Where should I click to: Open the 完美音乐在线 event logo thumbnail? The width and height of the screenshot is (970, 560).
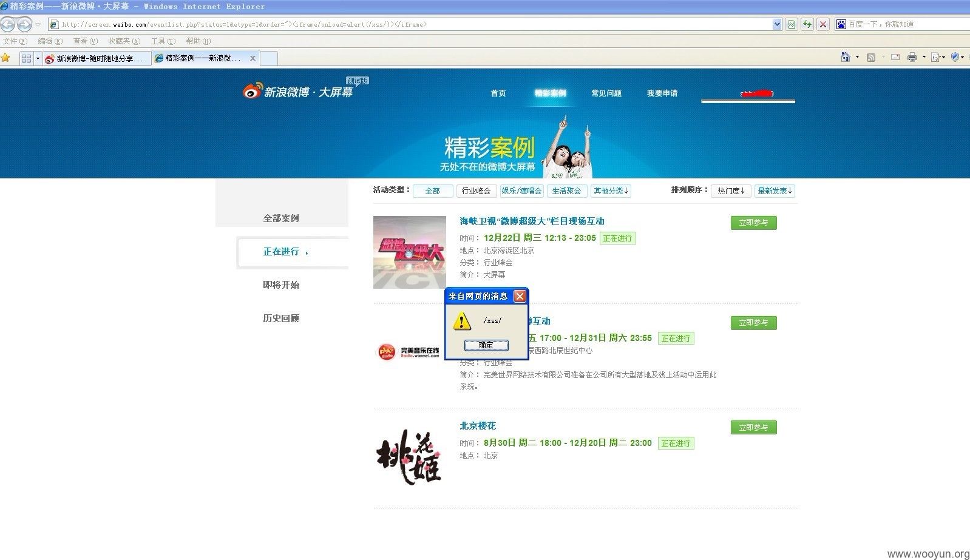[x=409, y=352]
